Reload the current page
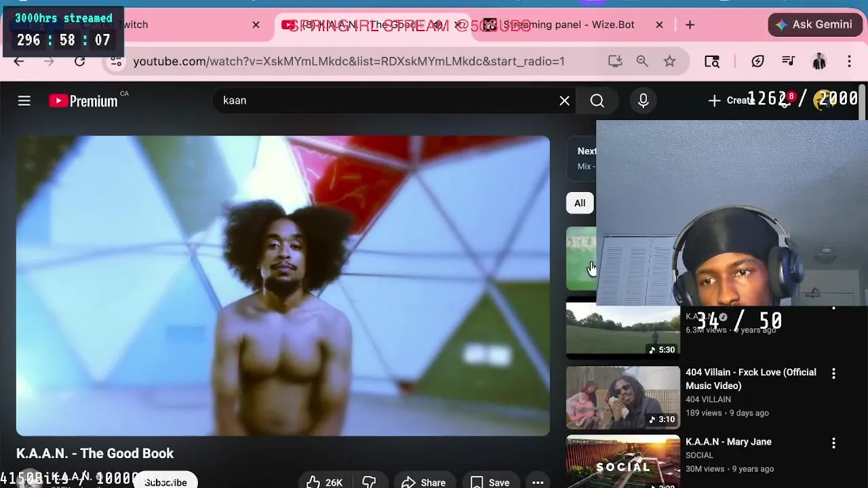The image size is (868, 488). click(x=80, y=61)
